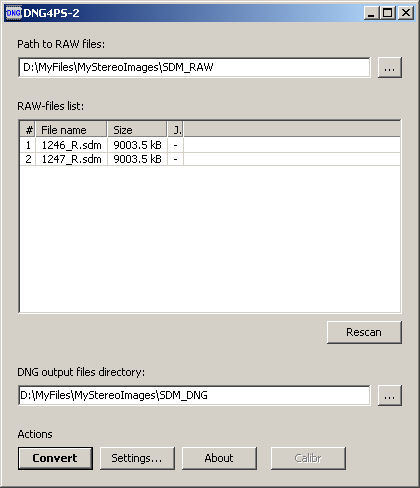The image size is (420, 488).
Task: Minimize the DNG4PS-2 window
Action: pyautogui.click(x=371, y=13)
